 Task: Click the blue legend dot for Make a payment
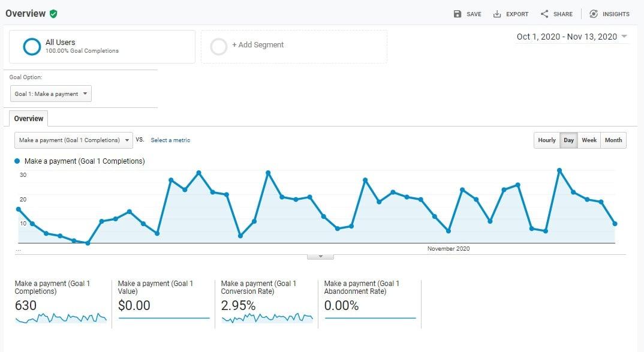(x=16, y=161)
